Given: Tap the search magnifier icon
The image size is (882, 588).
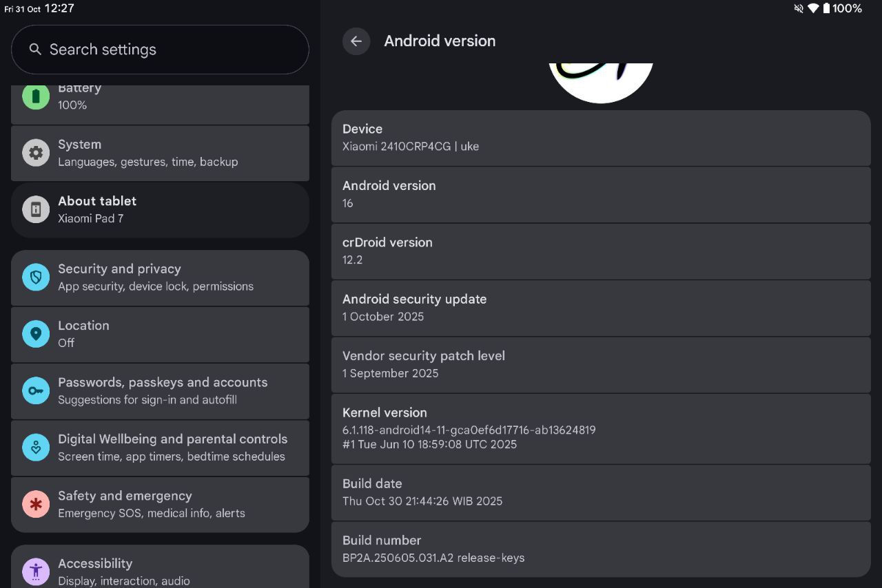Looking at the screenshot, I should pos(35,49).
